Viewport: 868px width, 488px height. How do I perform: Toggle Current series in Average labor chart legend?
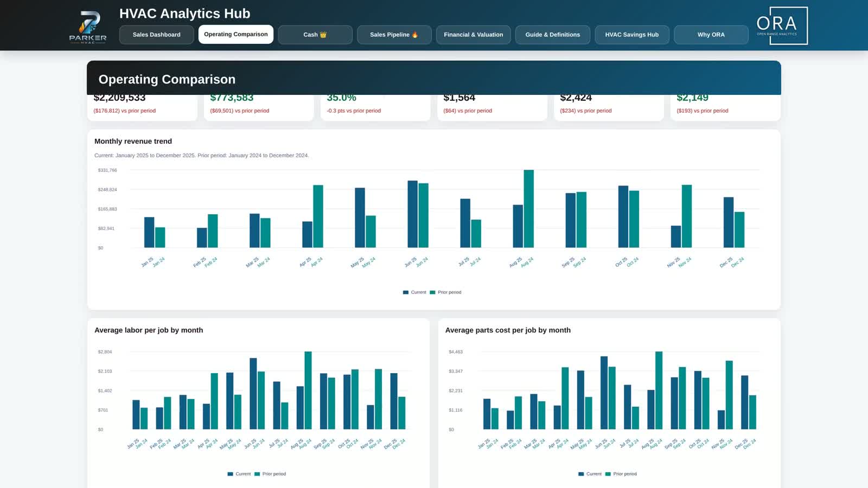[x=239, y=474]
